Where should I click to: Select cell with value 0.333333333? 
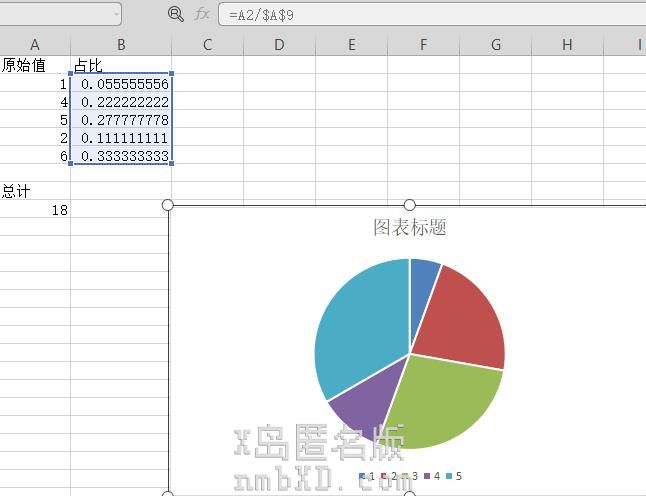121,156
